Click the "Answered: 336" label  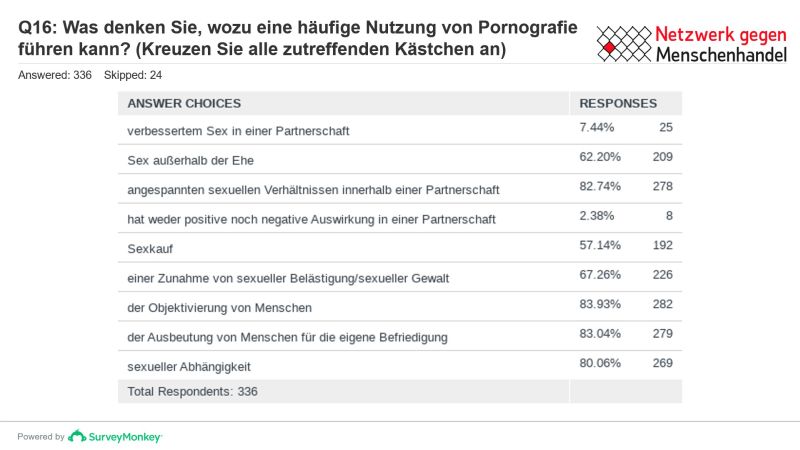coord(55,75)
